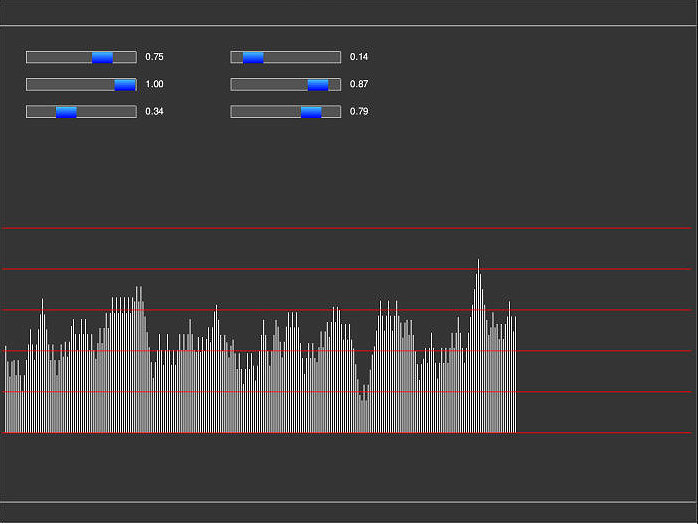Click the slider handle at value 0.14

tap(253, 57)
